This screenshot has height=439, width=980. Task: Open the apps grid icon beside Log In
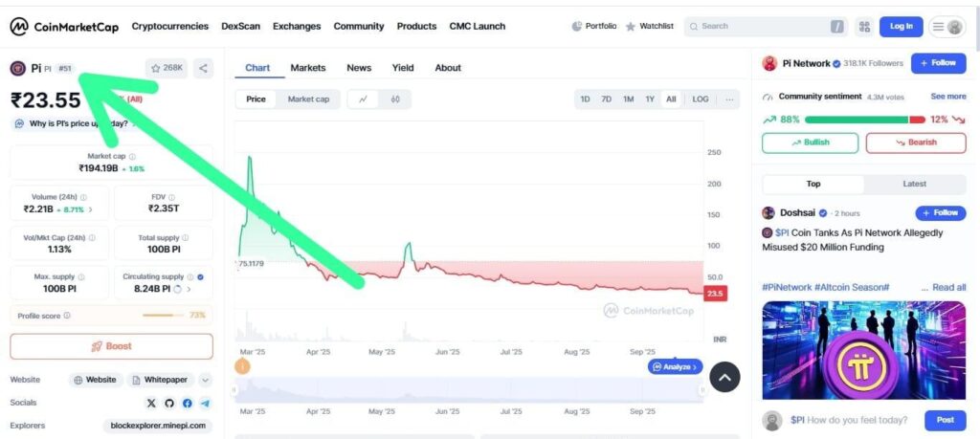(x=863, y=26)
